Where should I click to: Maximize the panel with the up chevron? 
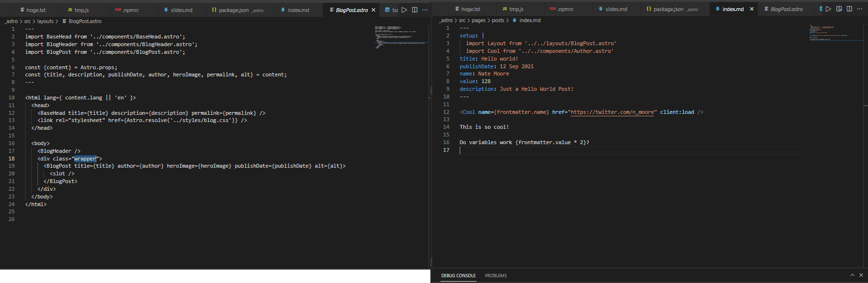tap(852, 275)
